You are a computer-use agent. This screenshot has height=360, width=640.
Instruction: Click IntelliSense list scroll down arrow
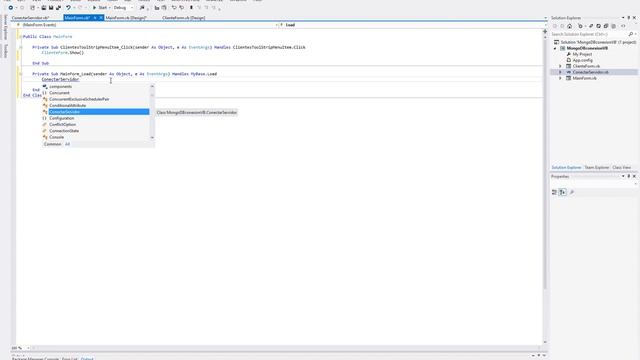point(152,138)
